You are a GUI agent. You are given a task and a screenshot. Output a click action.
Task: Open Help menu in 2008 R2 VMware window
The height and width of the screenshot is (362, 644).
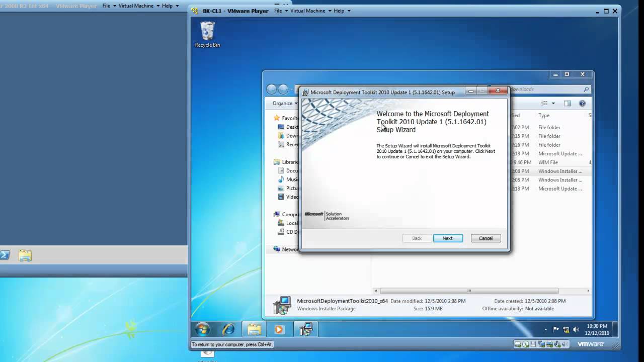(x=170, y=6)
